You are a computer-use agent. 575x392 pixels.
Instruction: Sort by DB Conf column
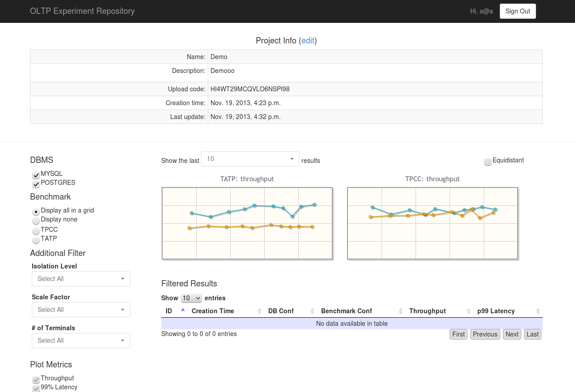pyautogui.click(x=312, y=311)
